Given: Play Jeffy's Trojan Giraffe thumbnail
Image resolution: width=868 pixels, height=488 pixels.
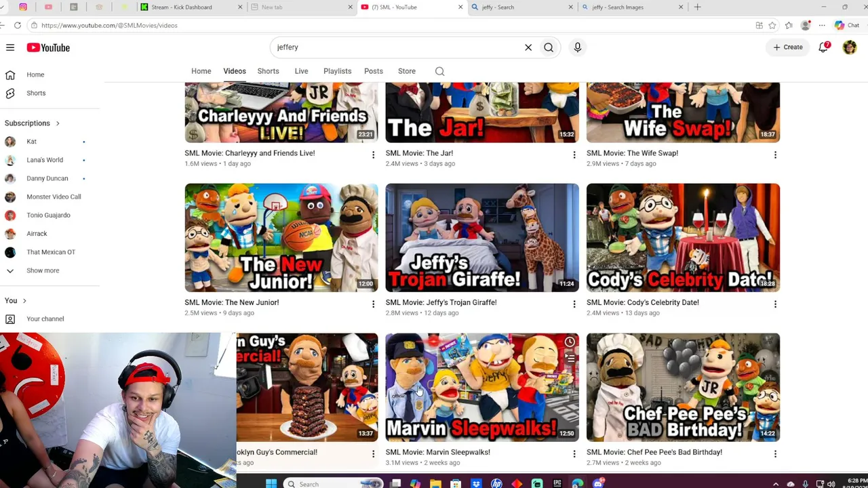Looking at the screenshot, I should click(482, 238).
